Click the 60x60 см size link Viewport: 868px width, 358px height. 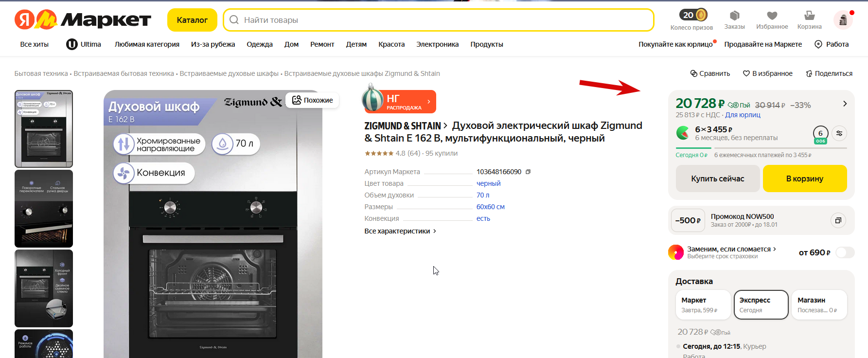[x=491, y=207]
